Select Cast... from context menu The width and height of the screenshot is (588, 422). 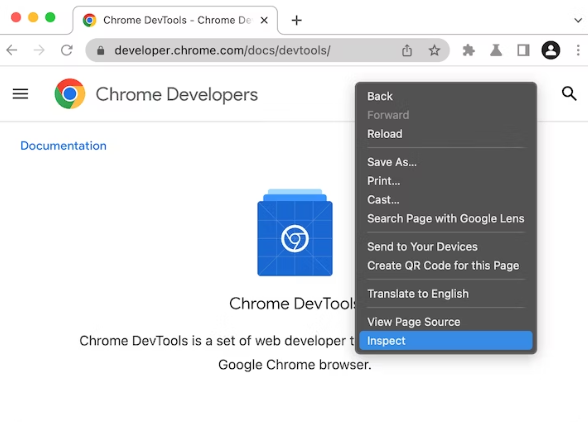coord(446,200)
